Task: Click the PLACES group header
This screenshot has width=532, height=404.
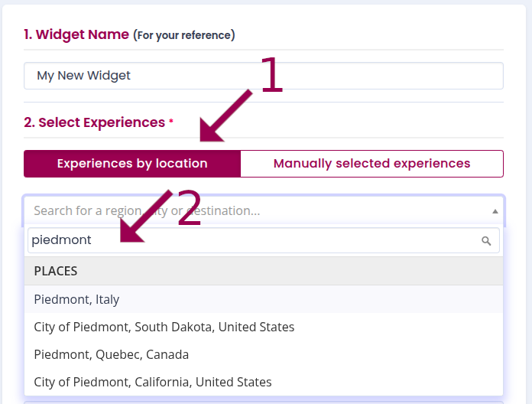Action: (56, 271)
